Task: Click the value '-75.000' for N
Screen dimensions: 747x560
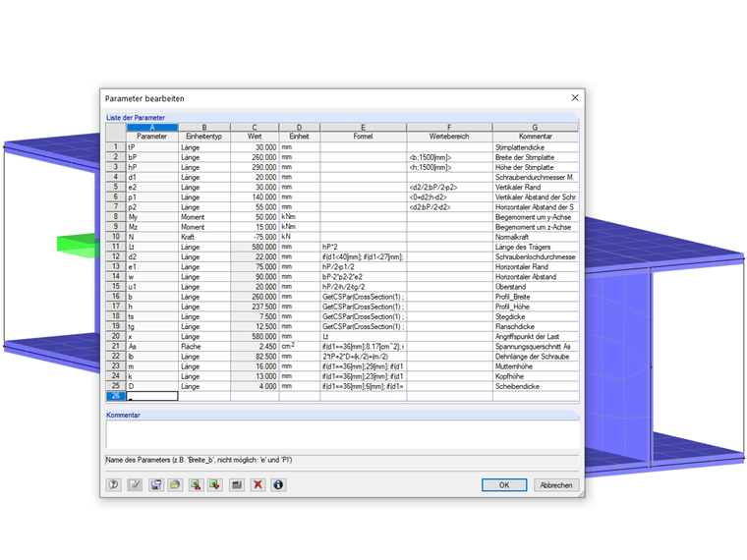Action: coord(255,237)
